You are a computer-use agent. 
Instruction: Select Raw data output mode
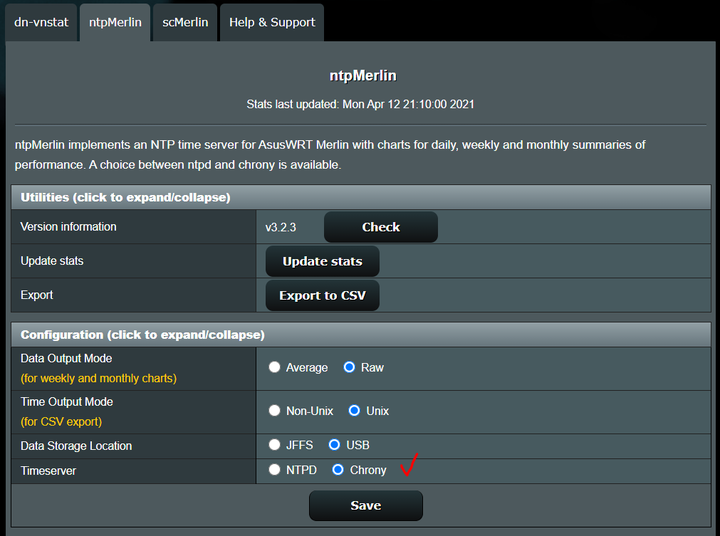pos(349,367)
